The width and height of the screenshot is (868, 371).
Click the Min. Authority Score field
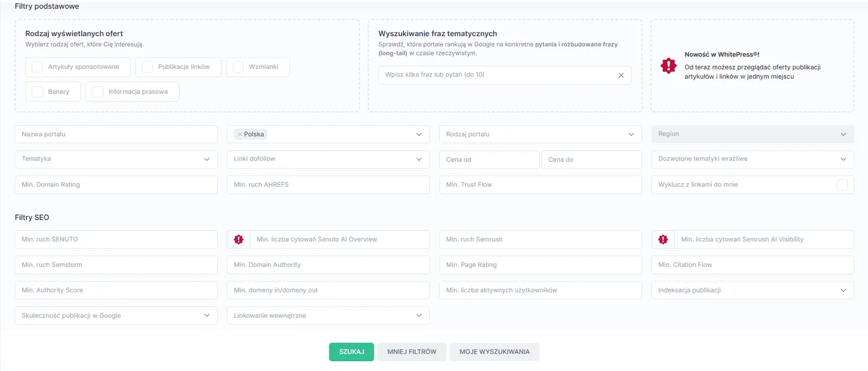(x=116, y=290)
